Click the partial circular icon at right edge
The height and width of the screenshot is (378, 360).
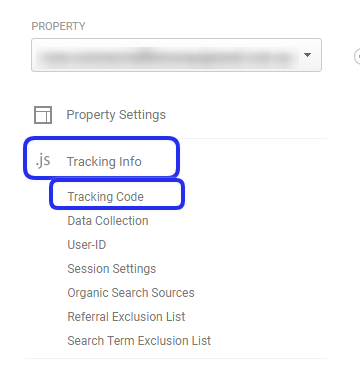click(357, 57)
